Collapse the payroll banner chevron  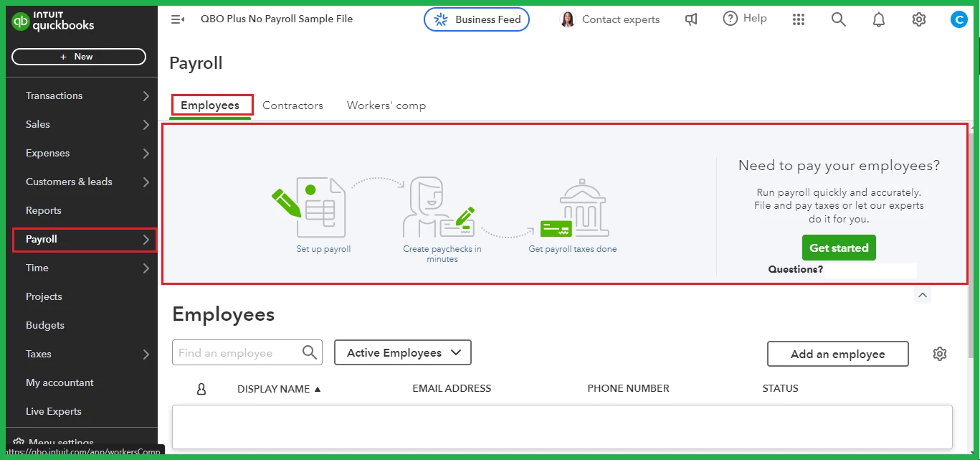tap(923, 295)
